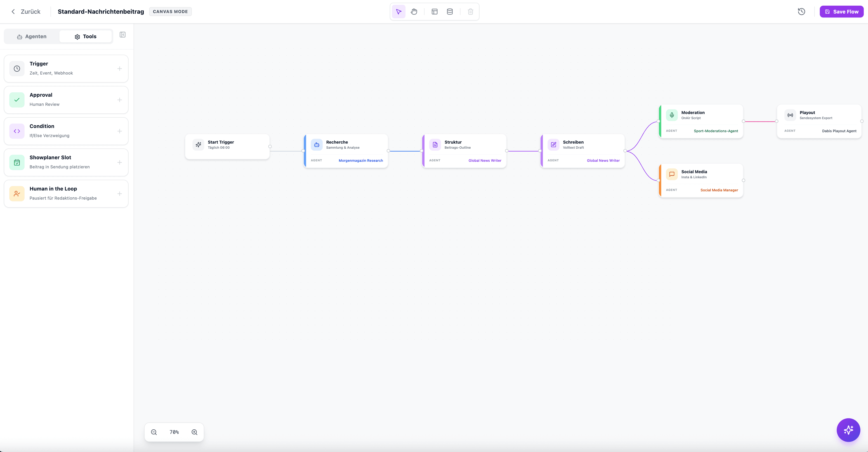The height and width of the screenshot is (452, 868).
Task: Select the Recherche node title
Action: (x=337, y=142)
